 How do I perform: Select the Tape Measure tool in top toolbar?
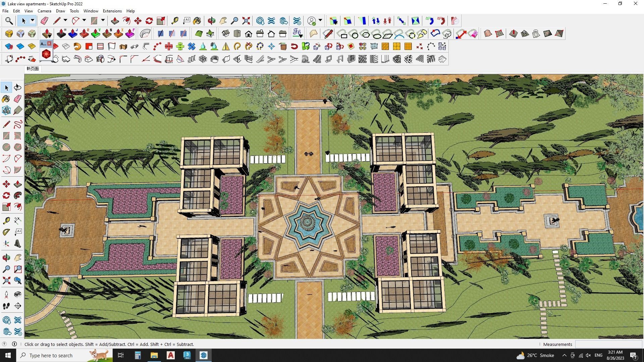tap(175, 21)
